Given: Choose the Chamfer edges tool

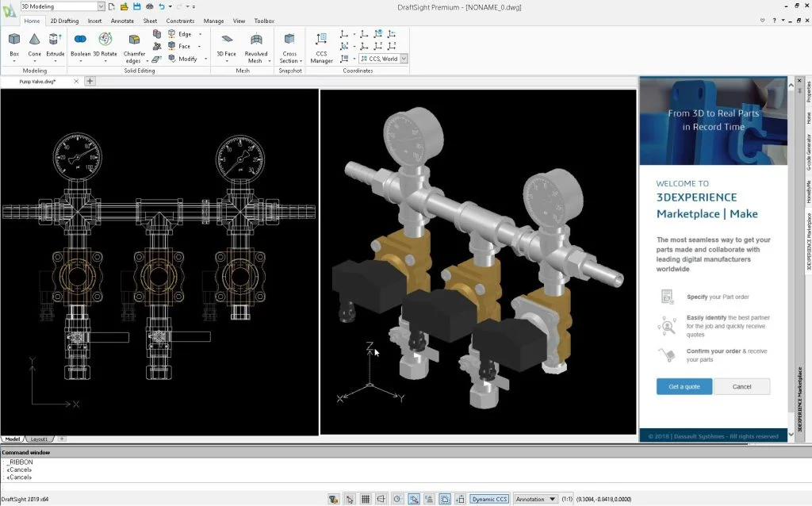Looking at the screenshot, I should (133, 44).
